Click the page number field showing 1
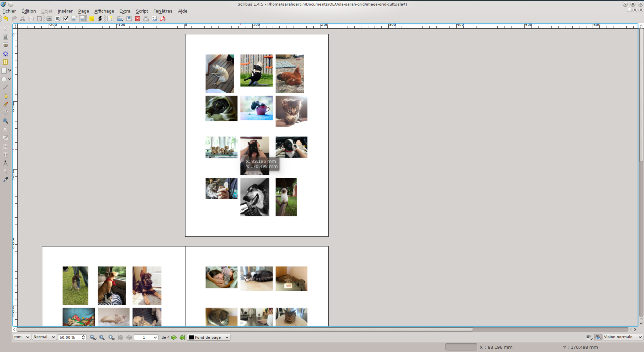The width and height of the screenshot is (644, 352). point(146,337)
